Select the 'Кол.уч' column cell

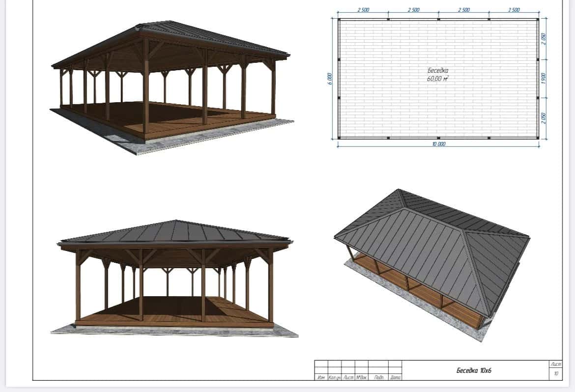(x=334, y=377)
